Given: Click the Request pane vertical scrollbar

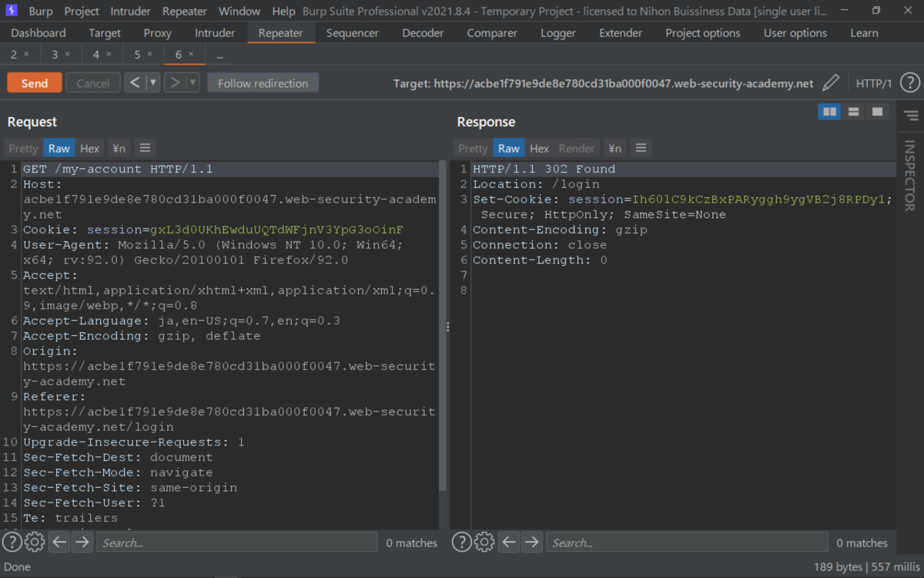Looking at the screenshot, I should (442, 324).
